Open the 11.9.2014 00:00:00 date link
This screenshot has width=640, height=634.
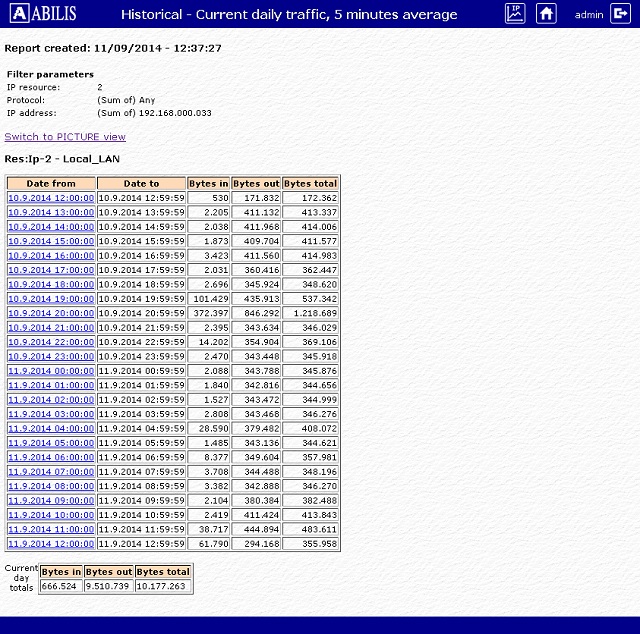51,371
